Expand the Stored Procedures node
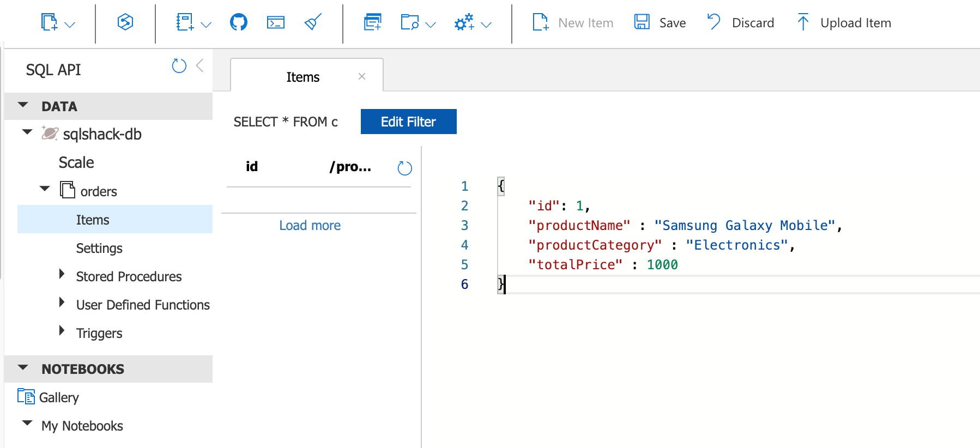 point(62,274)
